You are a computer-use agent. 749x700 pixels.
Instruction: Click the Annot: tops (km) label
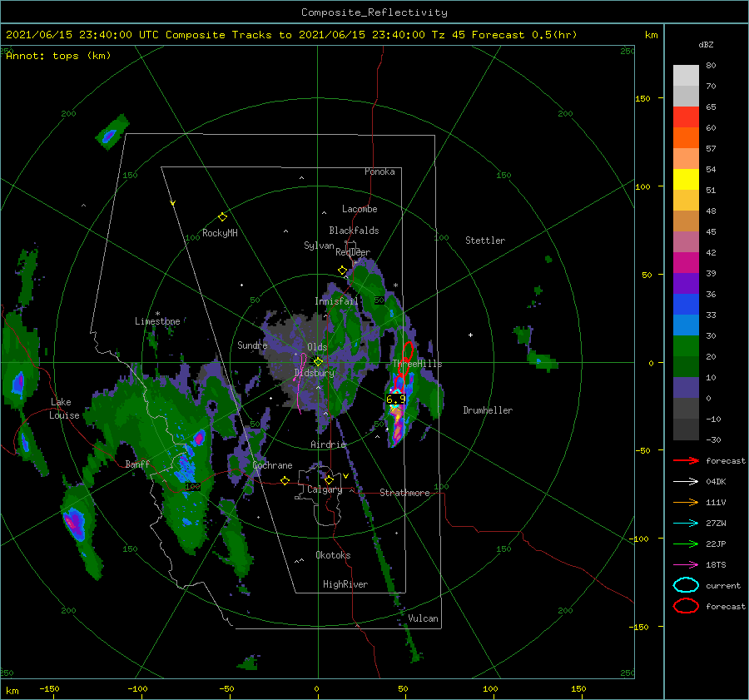(x=58, y=56)
